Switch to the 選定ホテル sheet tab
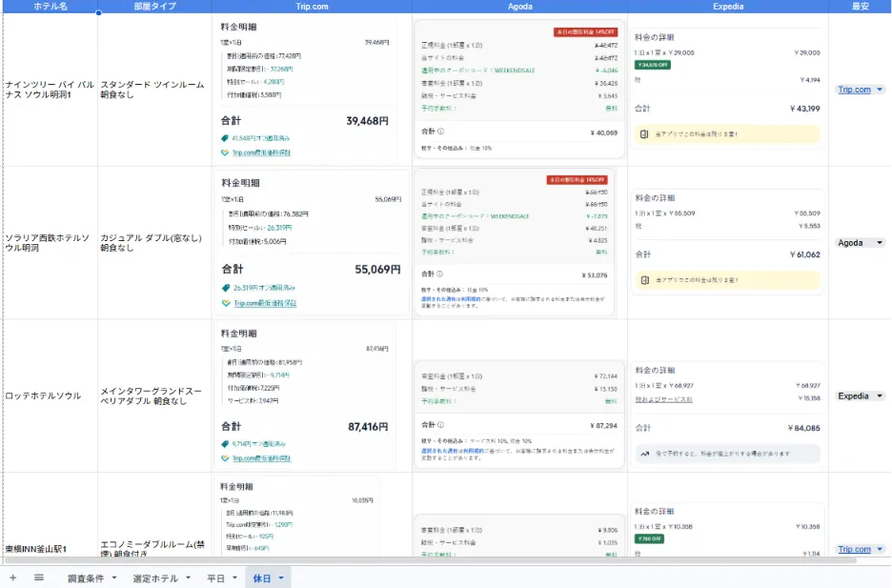Screen dimensions: 892x588 pyautogui.click(x=155, y=578)
